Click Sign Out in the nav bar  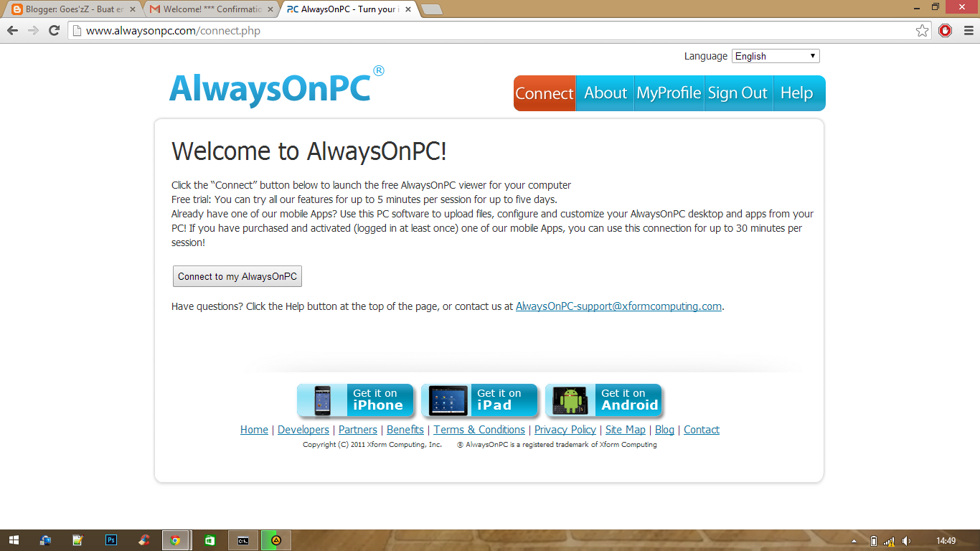(x=738, y=93)
